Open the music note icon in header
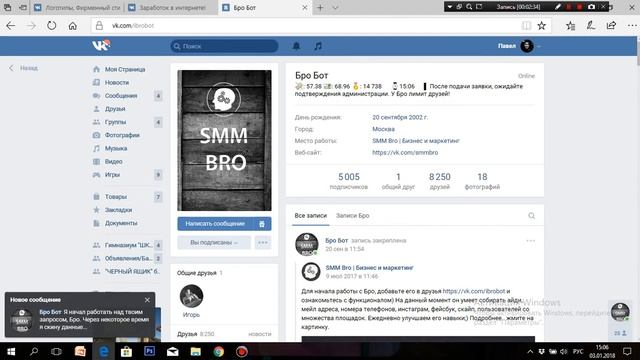Image resolution: width=640 pixels, height=360 pixels. tap(318, 46)
